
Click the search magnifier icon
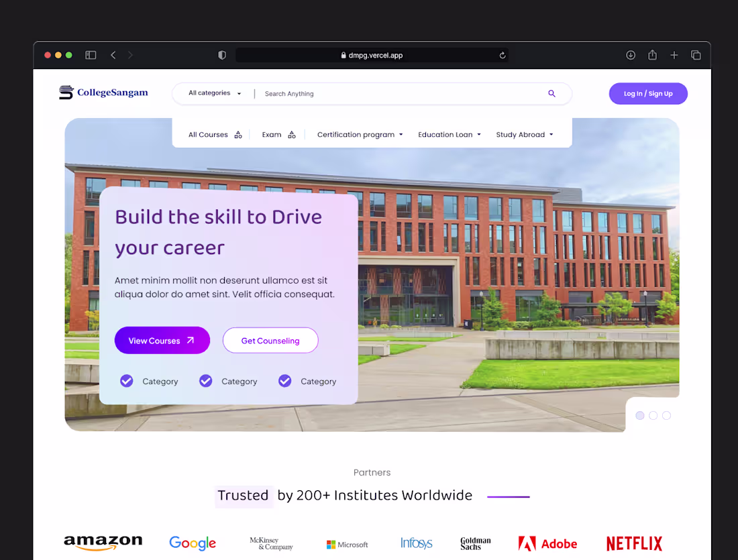click(x=551, y=94)
